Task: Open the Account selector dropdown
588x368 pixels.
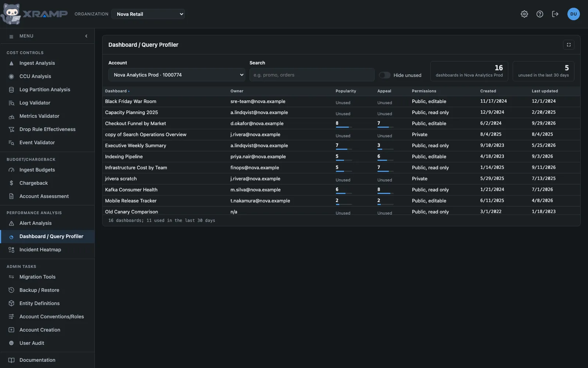Action: 177,75
